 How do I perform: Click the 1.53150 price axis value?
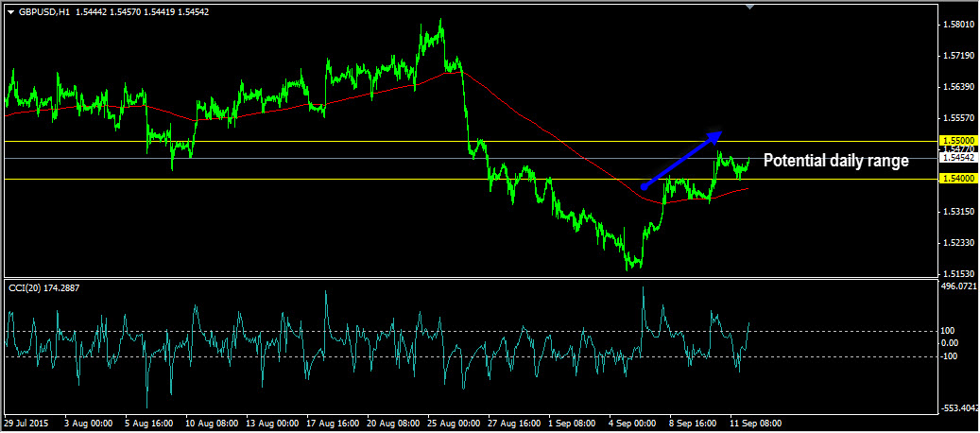coord(959,211)
